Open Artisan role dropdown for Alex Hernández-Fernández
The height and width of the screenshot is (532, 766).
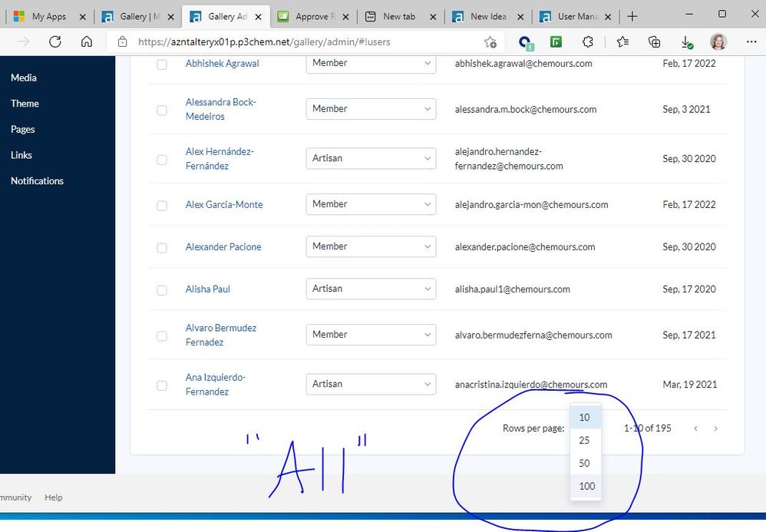click(x=371, y=158)
